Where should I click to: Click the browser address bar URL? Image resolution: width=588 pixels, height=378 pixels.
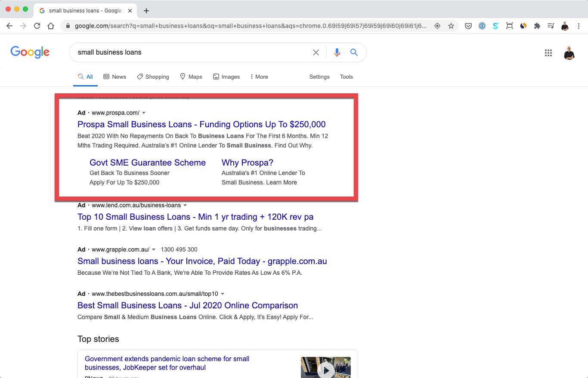coord(251,26)
